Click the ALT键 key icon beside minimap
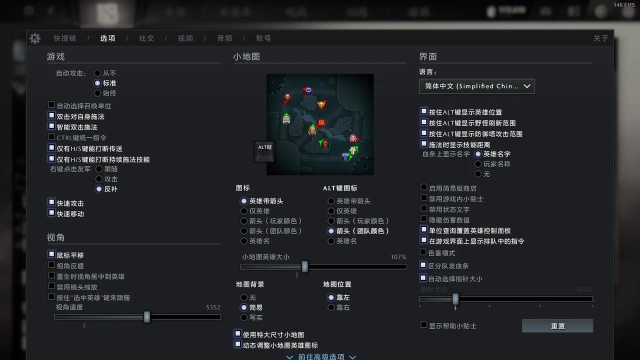Viewport: 640px width, 360px height. (264, 151)
